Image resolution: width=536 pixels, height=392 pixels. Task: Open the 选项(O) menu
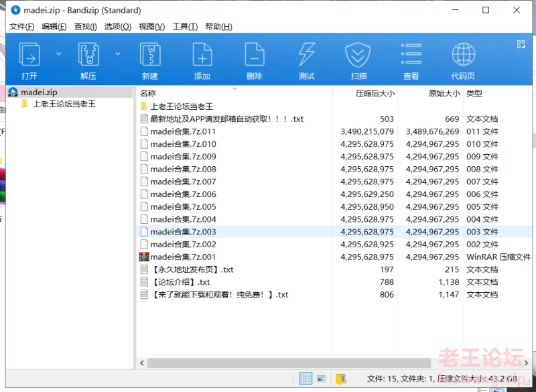click(118, 27)
